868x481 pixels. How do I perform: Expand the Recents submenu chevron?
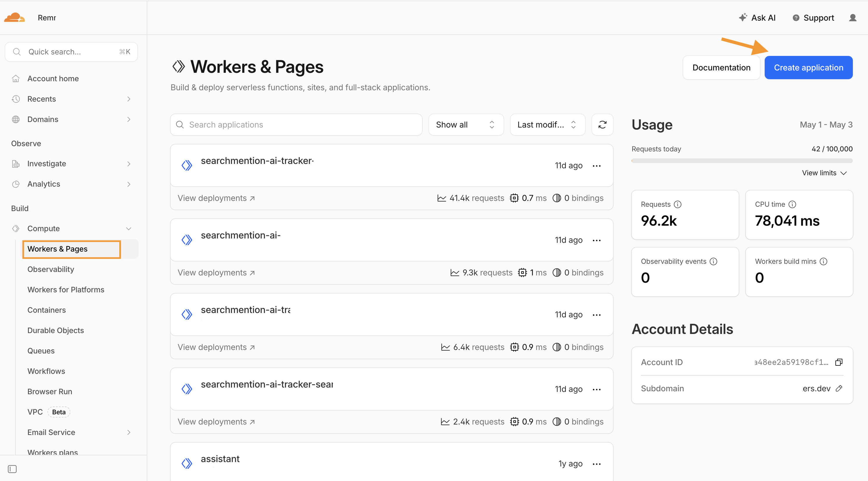128,99
